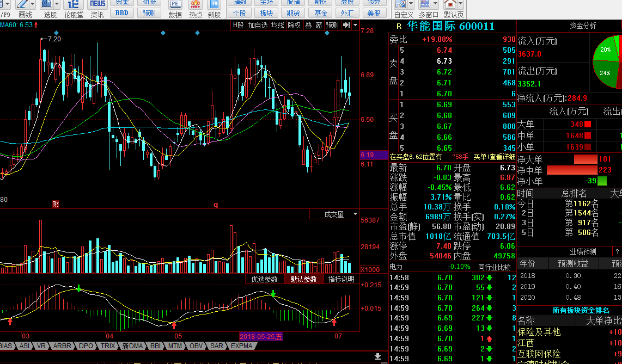Viewport: 622px width, 364px height.
Task: Switch to the DPO indicator tab
Action: click(x=86, y=346)
